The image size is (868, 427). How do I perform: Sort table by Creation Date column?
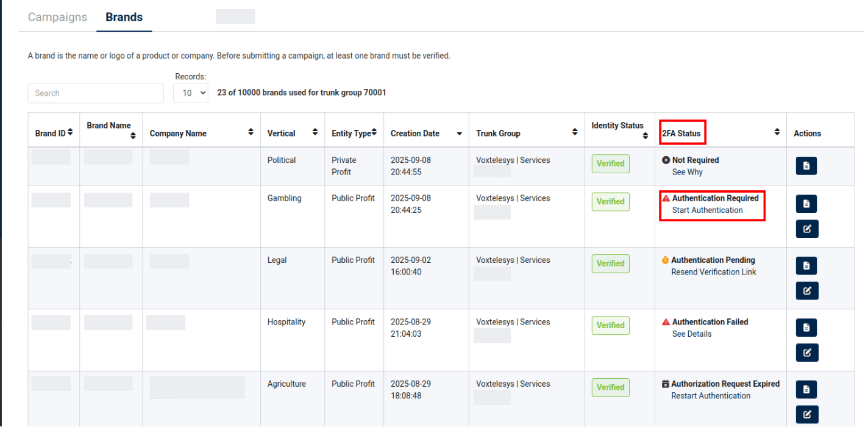(459, 134)
